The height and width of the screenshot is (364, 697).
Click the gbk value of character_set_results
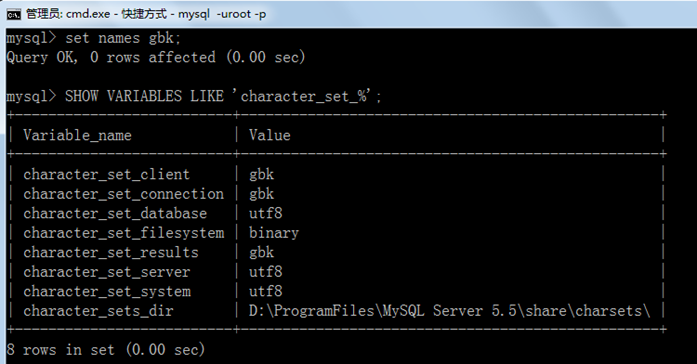261,252
